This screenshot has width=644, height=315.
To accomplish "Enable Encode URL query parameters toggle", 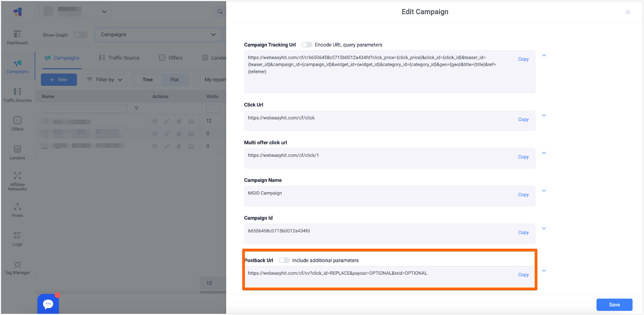I will click(x=307, y=45).
